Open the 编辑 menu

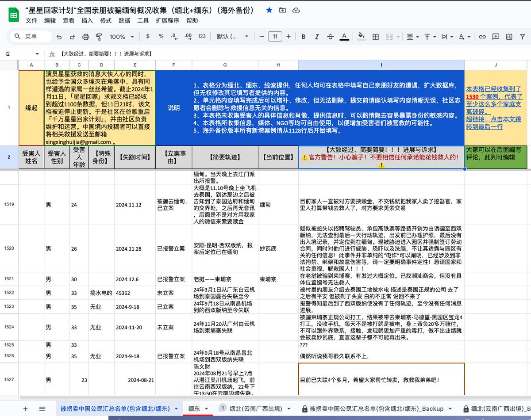click(x=50, y=20)
